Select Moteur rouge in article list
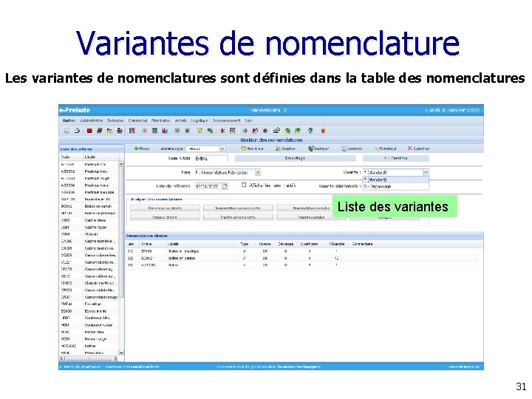The height and width of the screenshot is (399, 532). point(89,339)
